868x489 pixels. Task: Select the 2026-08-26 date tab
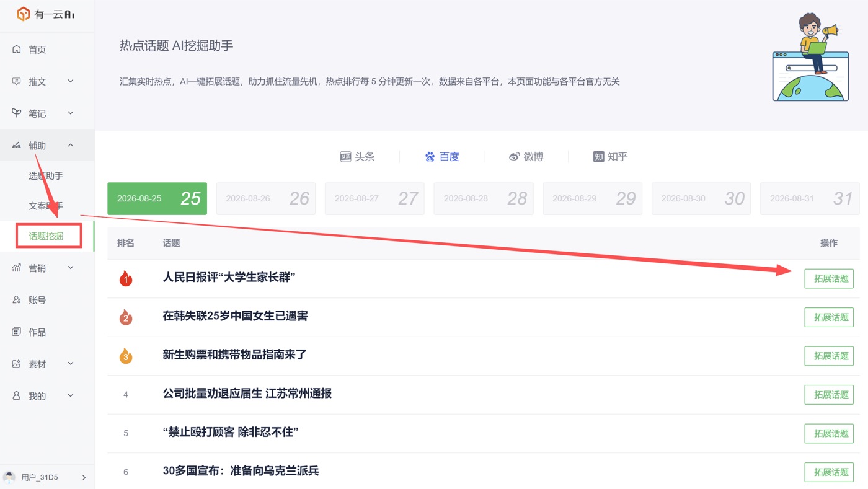click(x=266, y=198)
